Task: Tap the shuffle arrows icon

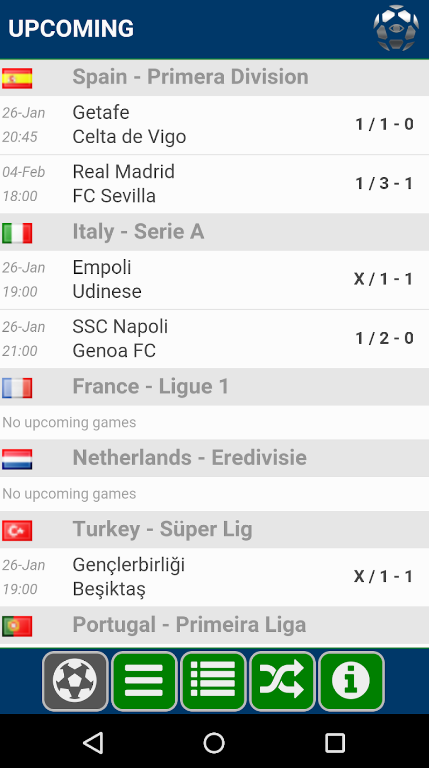Action: (282, 681)
